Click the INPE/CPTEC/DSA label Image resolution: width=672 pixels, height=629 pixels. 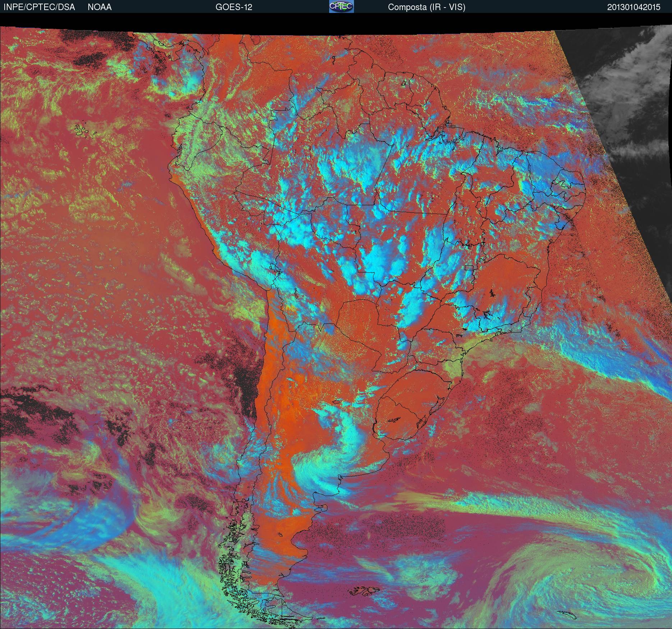click(39, 7)
